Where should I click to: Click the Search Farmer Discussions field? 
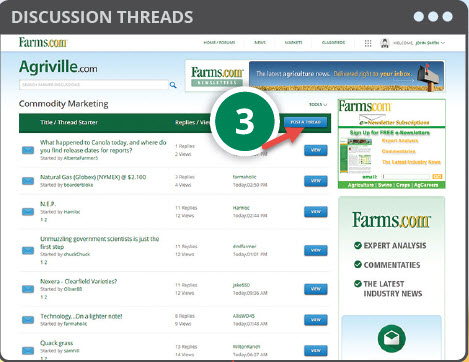94,85
